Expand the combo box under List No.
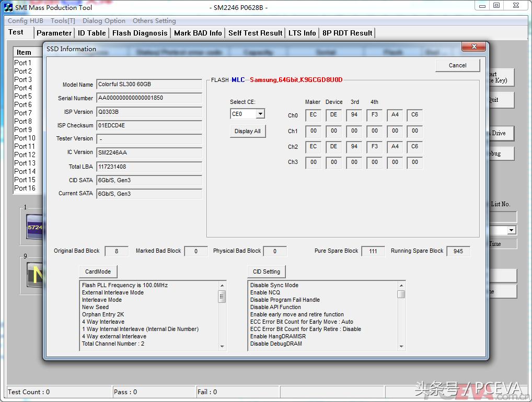532x402 pixels. (512, 230)
